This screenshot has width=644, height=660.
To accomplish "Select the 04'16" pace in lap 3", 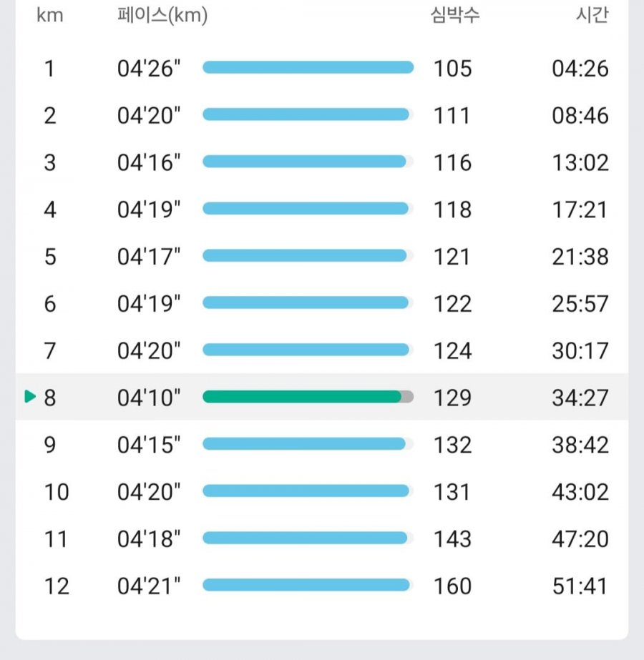I will click(149, 163).
